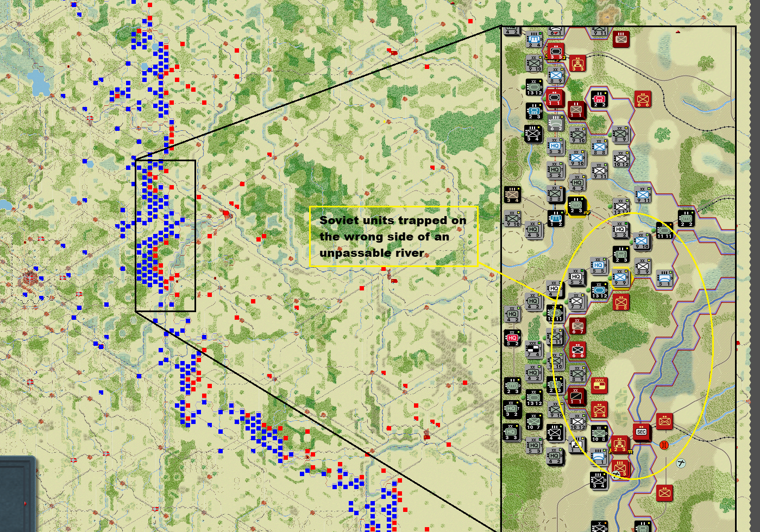Select the grey arc-symbol counter showing 5 1
Viewport: 760px width, 532px height.
coord(664,278)
